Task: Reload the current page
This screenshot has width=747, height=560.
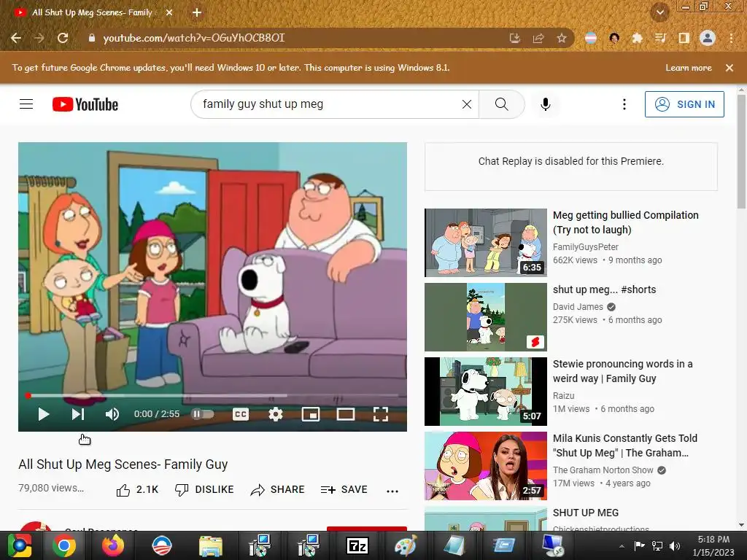Action: 63,38
